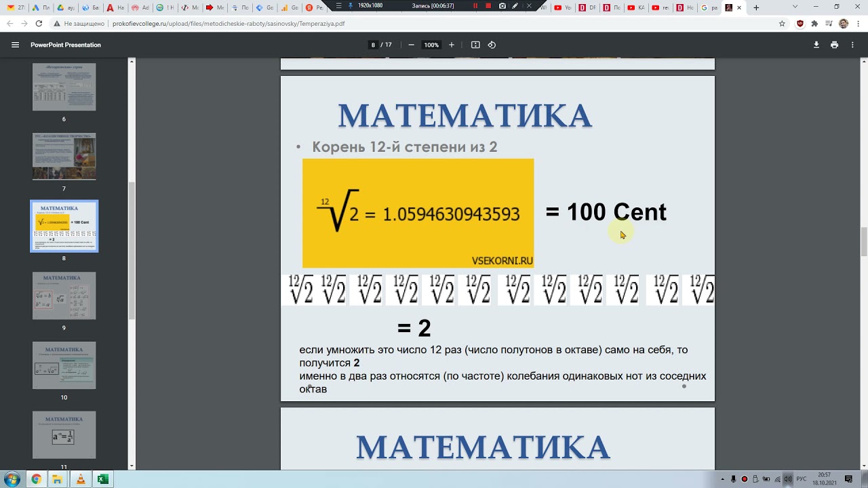Viewport: 868px width, 488px height.
Task: Open the PDF viewer sidebar menu icon
Action: coord(15,45)
